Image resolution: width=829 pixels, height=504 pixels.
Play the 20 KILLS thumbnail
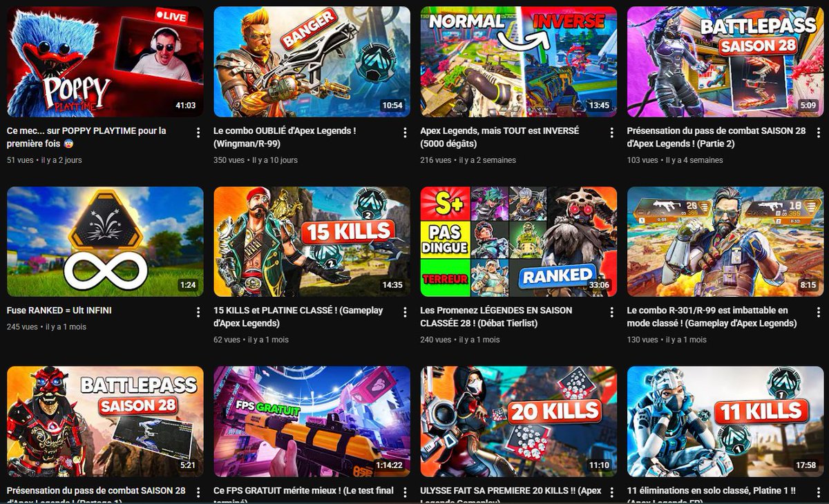518,421
